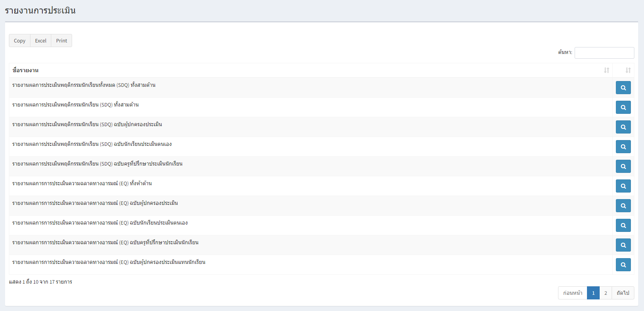Open magnifier for นักเรียน (SDQ) ทั้งสามด้าน report
This screenshot has width=644, height=311.
click(623, 107)
